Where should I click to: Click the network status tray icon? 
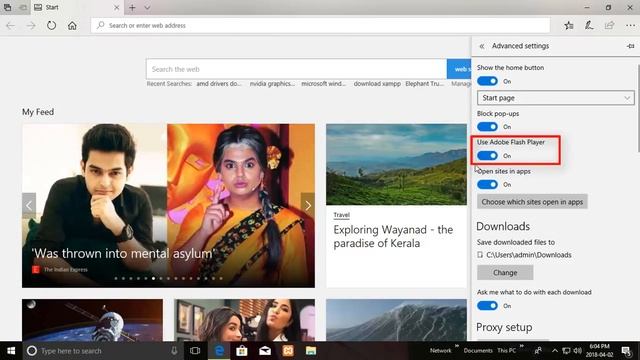566,351
